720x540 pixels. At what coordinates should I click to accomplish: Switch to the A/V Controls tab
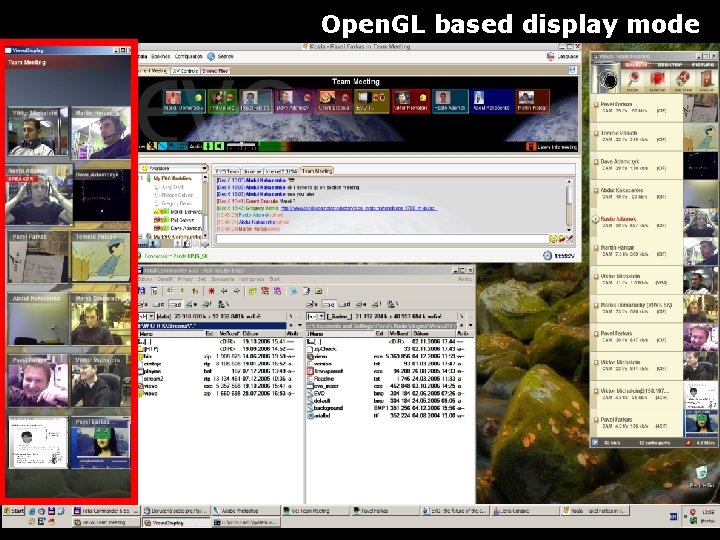coord(185,71)
